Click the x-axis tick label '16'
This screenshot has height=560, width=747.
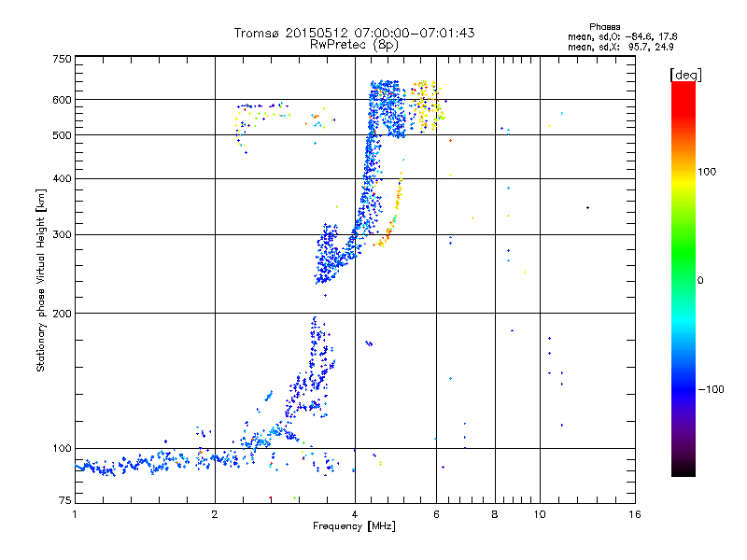(635, 514)
